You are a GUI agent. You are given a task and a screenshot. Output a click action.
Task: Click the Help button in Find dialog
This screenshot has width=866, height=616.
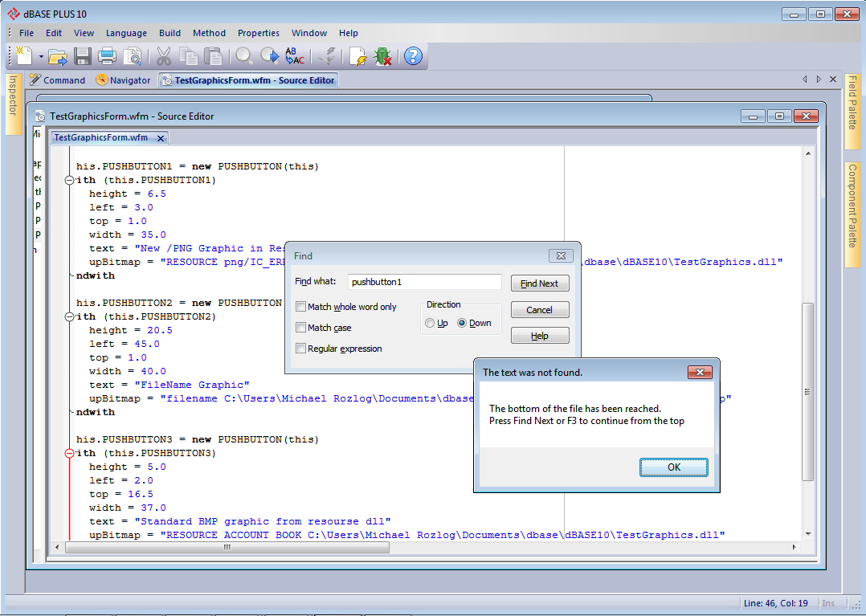540,336
